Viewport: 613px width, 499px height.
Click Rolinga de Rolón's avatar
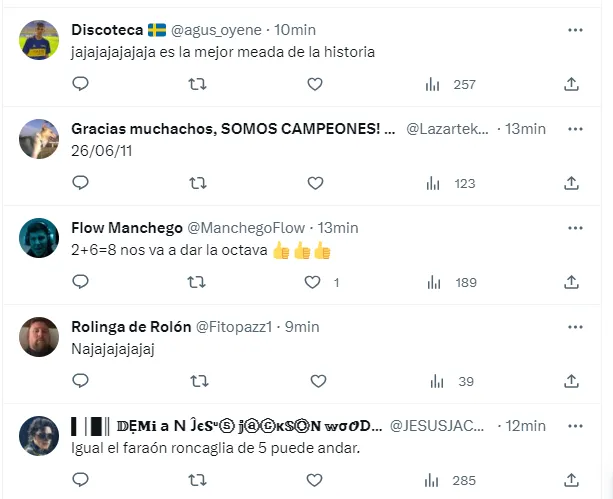point(39,337)
